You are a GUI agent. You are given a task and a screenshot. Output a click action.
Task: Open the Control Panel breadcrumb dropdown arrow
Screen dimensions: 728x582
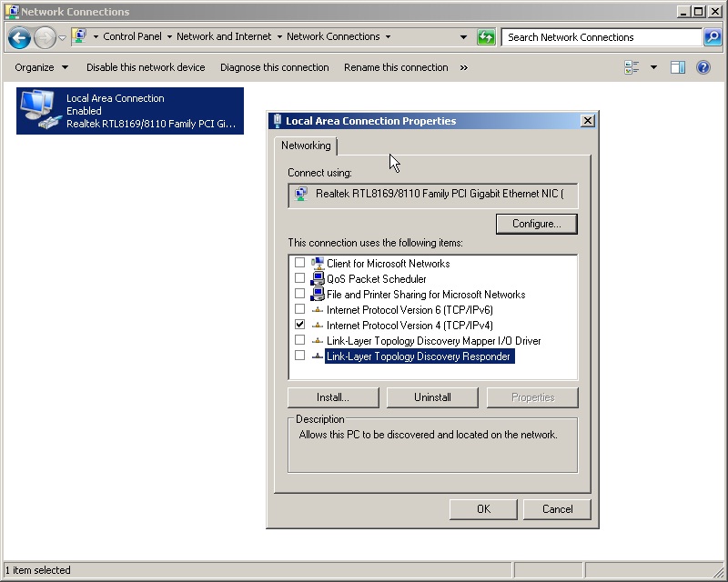point(96,36)
